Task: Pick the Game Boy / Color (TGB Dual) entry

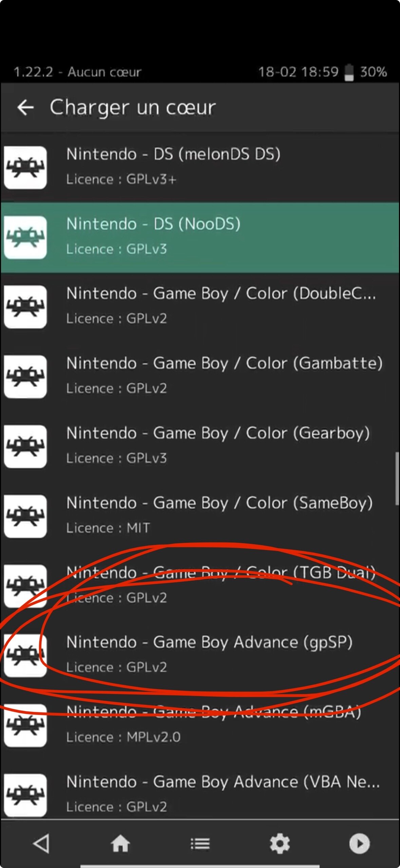Action: pyautogui.click(x=200, y=586)
